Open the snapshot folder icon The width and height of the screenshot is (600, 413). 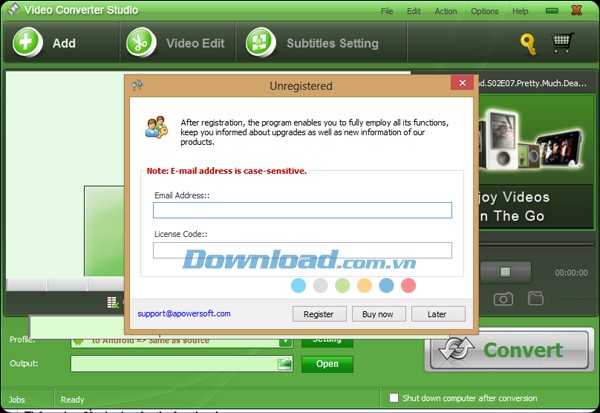pyautogui.click(x=536, y=298)
